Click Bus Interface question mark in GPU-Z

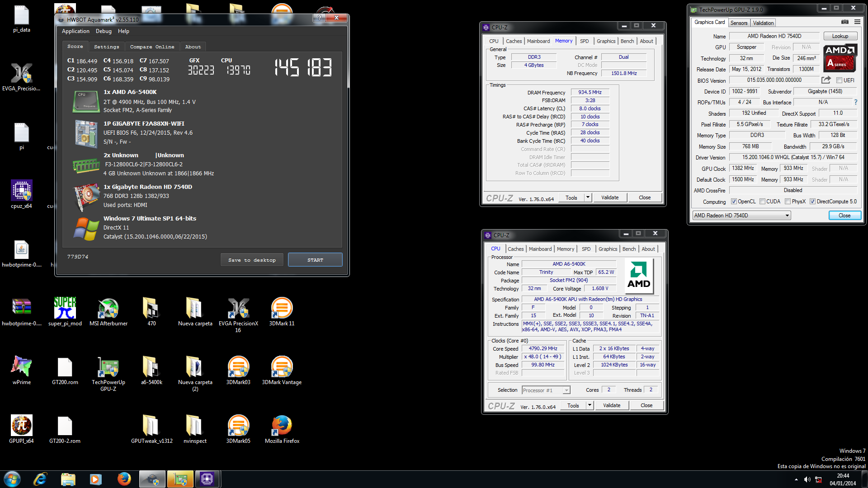click(x=856, y=102)
